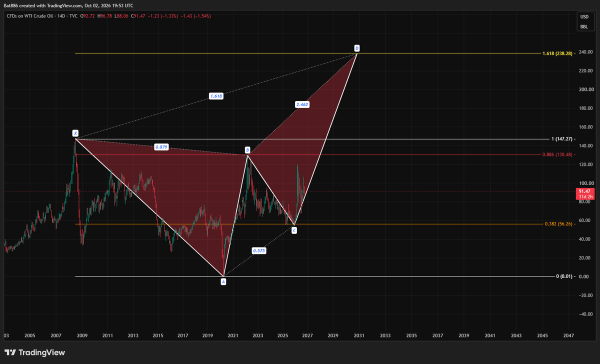
Task: Click the 120.00 price axis label
Action: coord(586,164)
